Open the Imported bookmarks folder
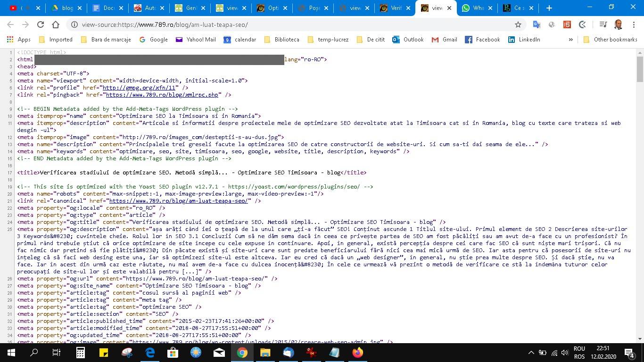 pyautogui.click(x=56, y=40)
